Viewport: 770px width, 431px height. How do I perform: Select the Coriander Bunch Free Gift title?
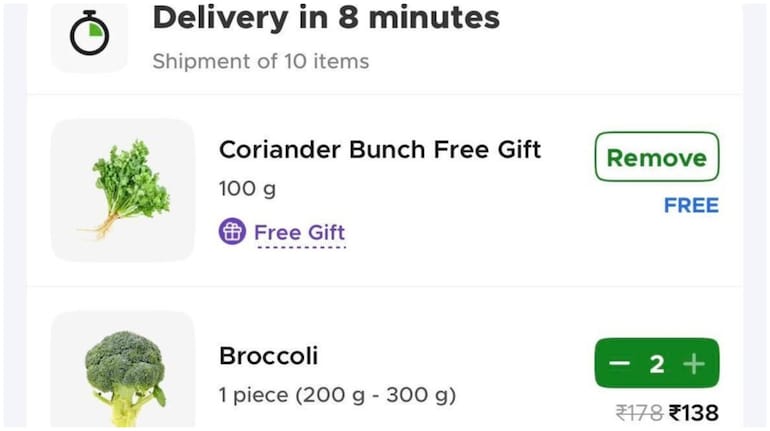379,150
